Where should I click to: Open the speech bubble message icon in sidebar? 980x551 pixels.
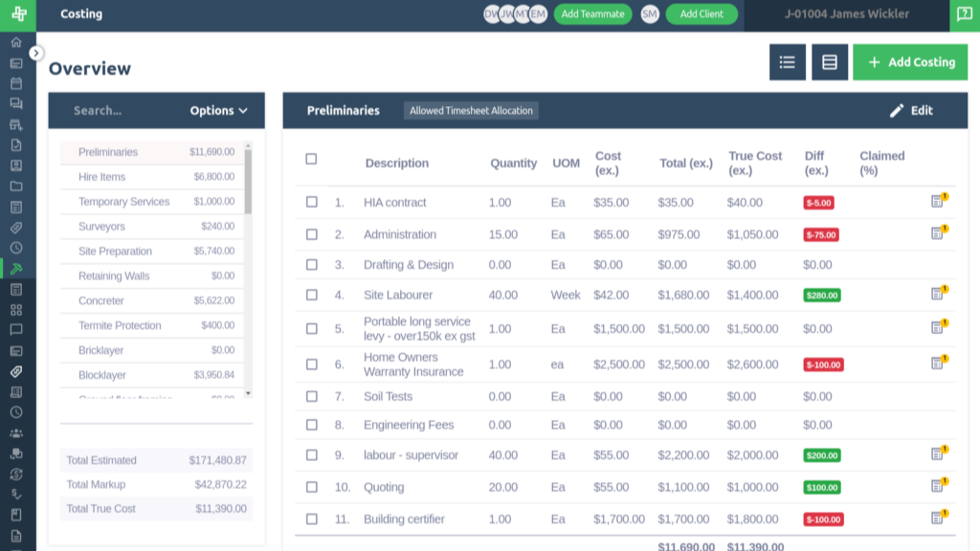[x=16, y=330]
